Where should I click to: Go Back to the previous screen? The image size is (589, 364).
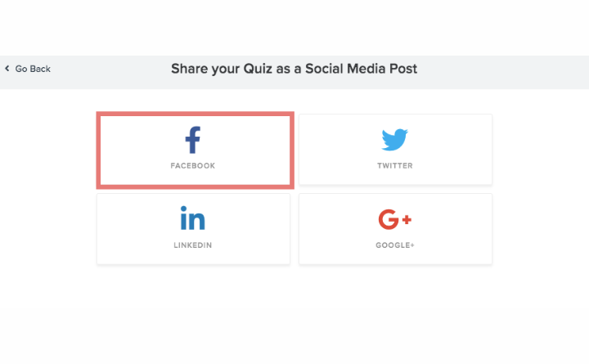[x=28, y=69]
